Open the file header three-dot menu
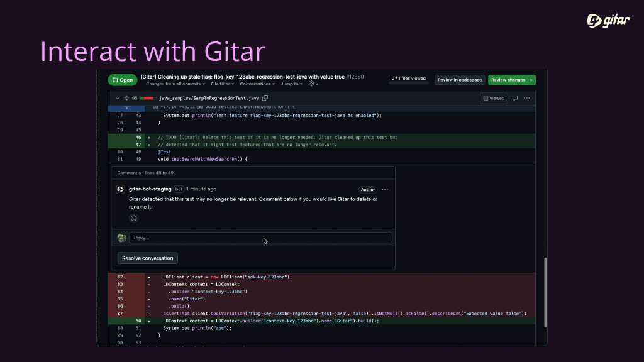The height and width of the screenshot is (362, 644). coord(526,98)
